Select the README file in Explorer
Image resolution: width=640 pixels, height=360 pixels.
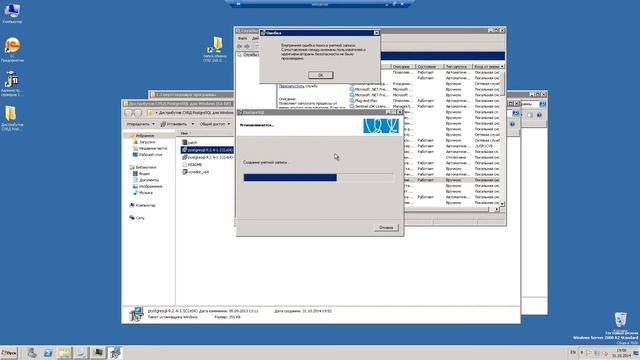pos(192,164)
